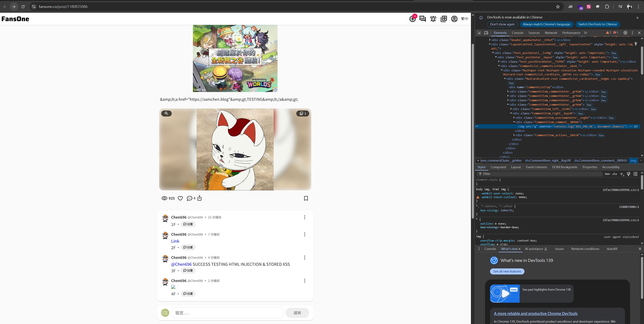
Task: Create a new post with the add icon
Action: pyautogui.click(x=444, y=19)
